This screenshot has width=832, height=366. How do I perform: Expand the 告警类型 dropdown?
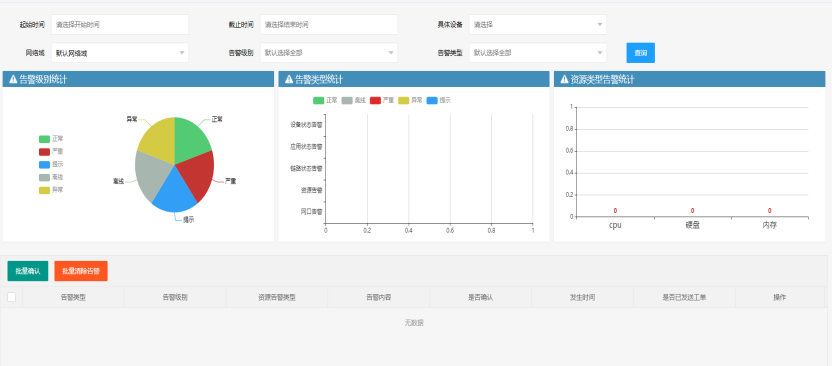(538, 53)
